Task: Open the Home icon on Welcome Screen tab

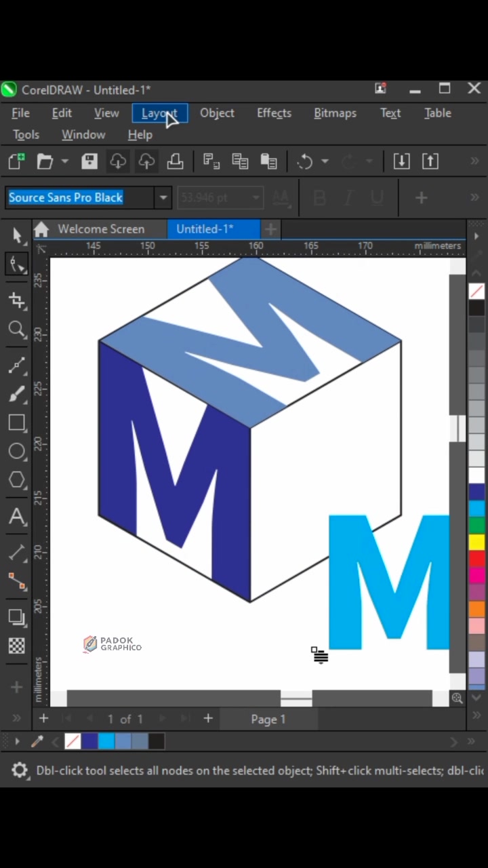Action: [x=41, y=229]
